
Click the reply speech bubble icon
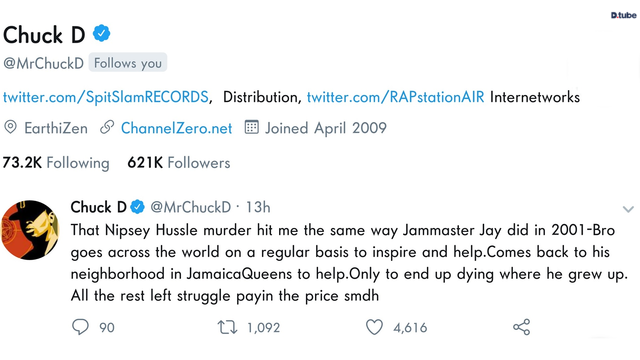(x=80, y=327)
